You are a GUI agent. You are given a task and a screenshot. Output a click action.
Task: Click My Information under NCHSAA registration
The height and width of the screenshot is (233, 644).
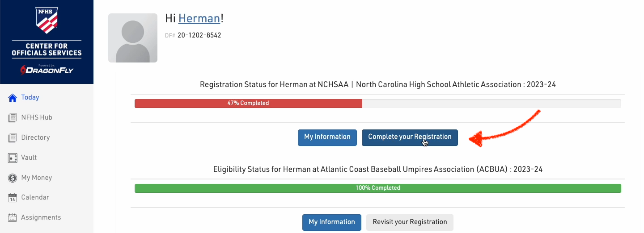point(327,137)
